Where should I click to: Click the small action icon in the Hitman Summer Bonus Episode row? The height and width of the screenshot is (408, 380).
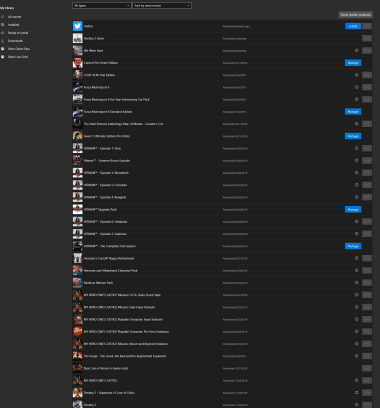point(357,160)
